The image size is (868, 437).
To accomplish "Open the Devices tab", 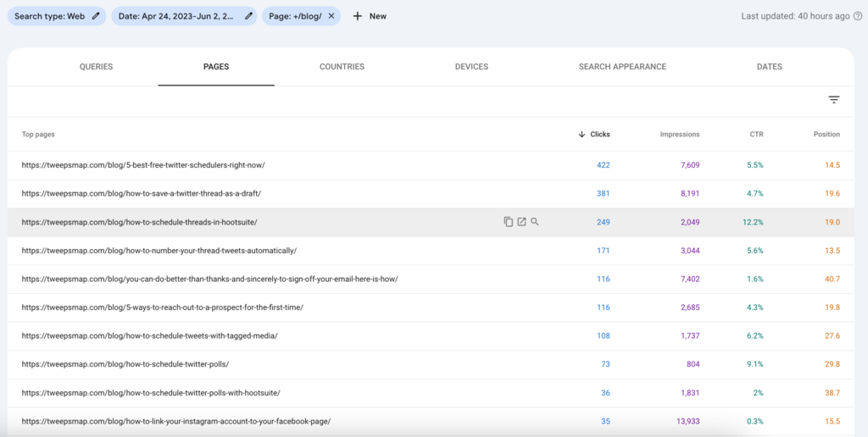I will click(x=471, y=67).
